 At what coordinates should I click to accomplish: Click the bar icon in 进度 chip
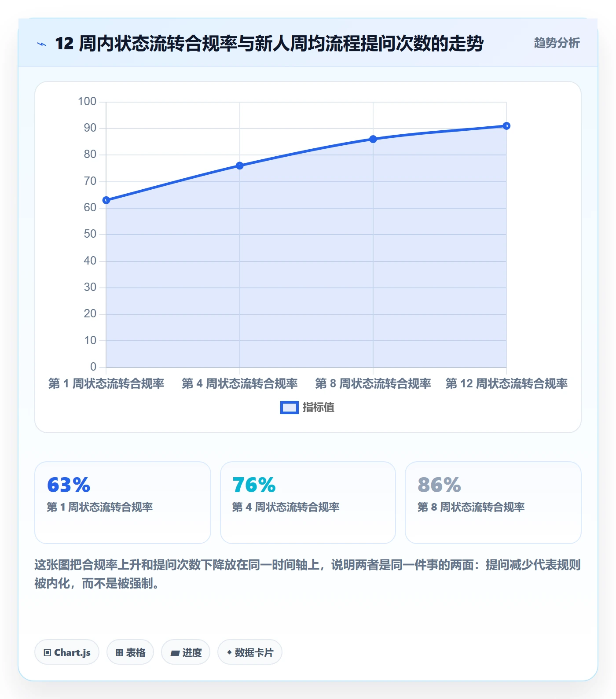(x=175, y=653)
